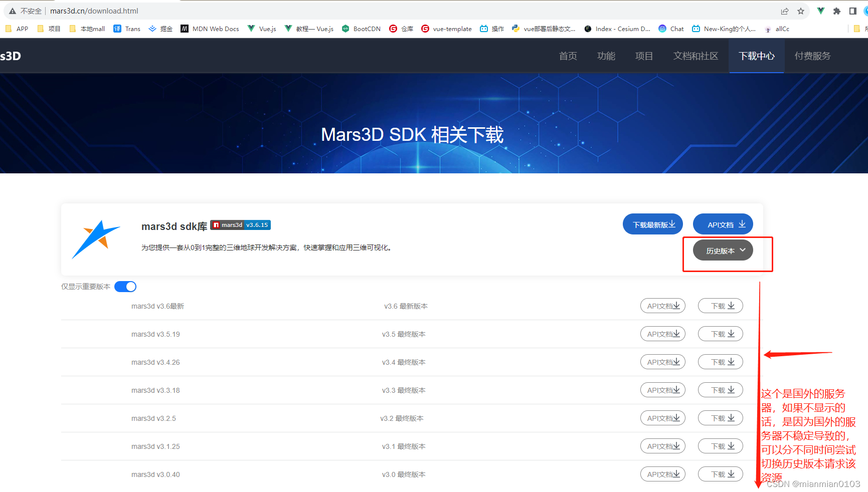Download API文档 for mars3d v3.2.5
Viewport: 868px width, 492px height.
tap(663, 418)
